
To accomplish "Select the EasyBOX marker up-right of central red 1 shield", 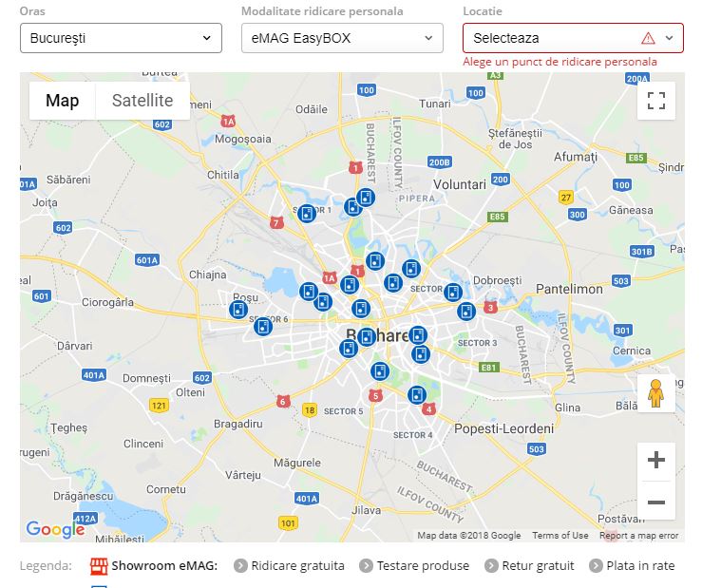I will pyautogui.click(x=374, y=261).
